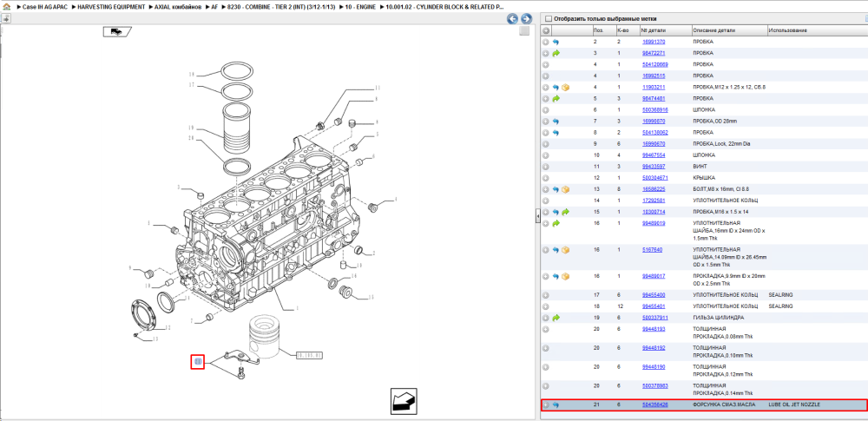Click callout 21 highlighted in diagram
This screenshot has height=421, width=868.
(x=198, y=362)
